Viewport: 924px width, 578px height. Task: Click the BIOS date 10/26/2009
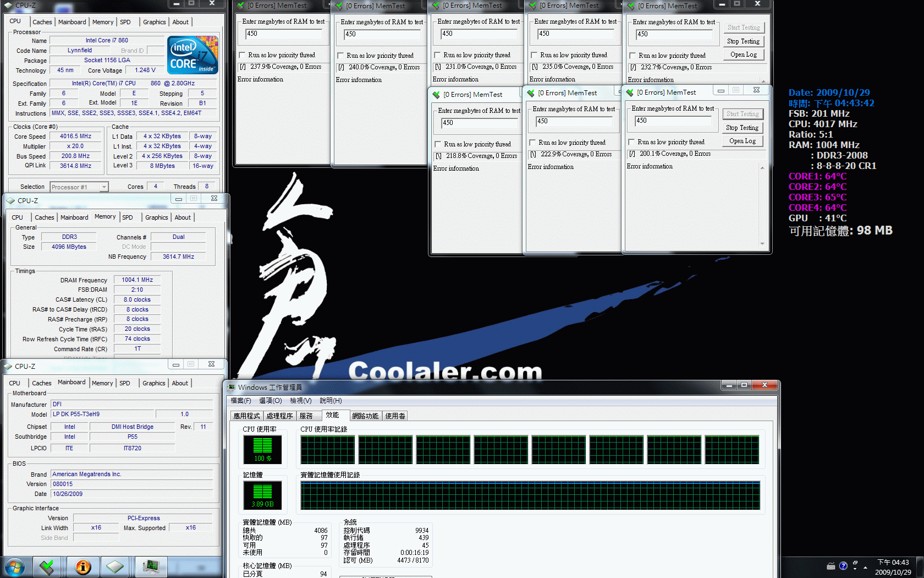coord(131,494)
